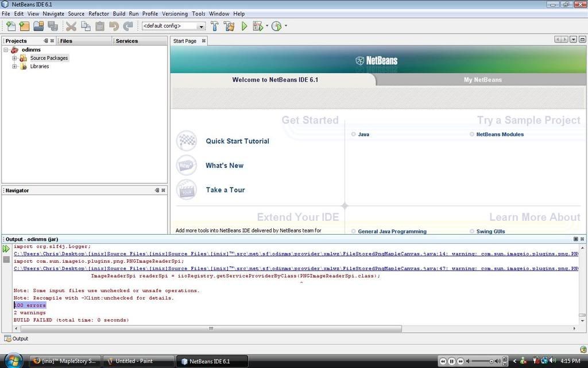Click the Undo icon in the toolbar
This screenshot has width=588, height=368.
[x=113, y=25]
